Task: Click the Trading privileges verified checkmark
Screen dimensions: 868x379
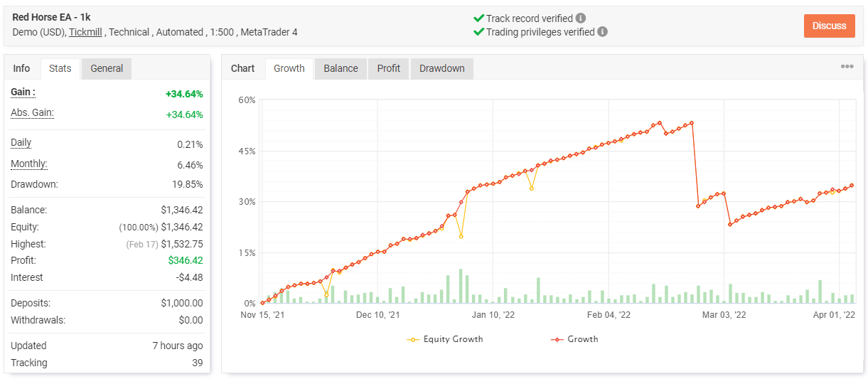Action: pyautogui.click(x=478, y=32)
